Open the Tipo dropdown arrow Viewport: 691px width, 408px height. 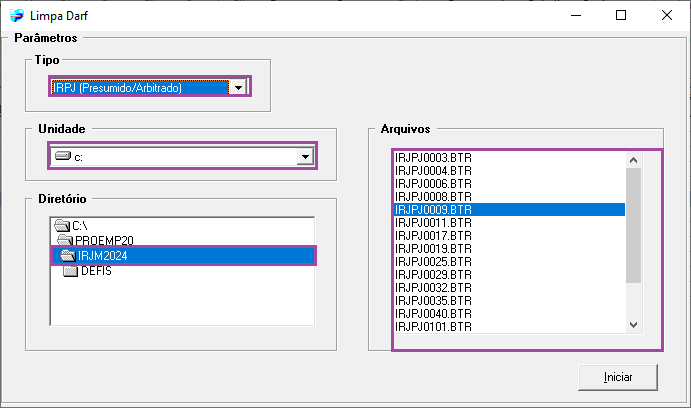pyautogui.click(x=238, y=87)
